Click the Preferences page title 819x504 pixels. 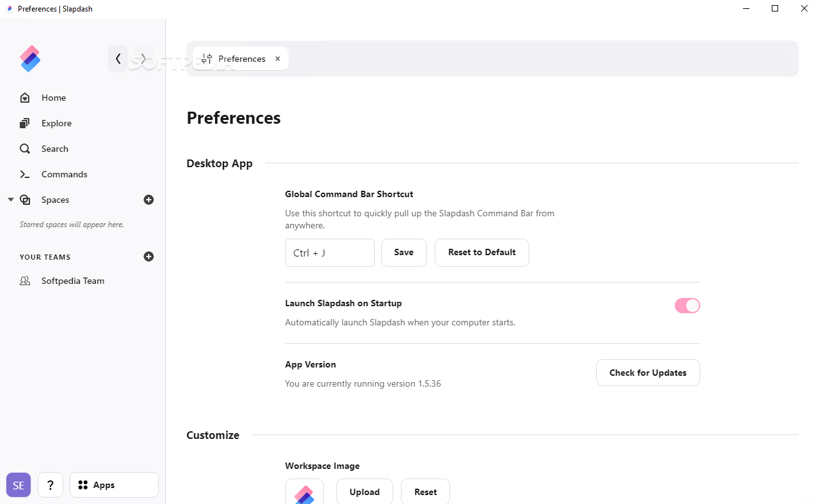click(x=234, y=118)
